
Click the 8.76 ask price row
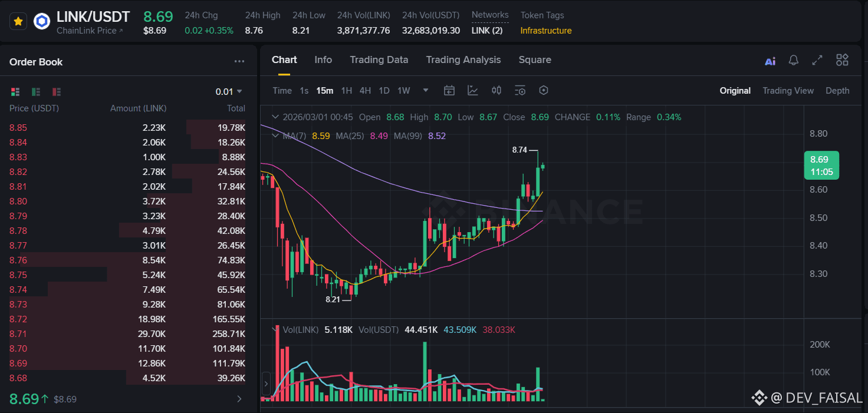click(127, 260)
